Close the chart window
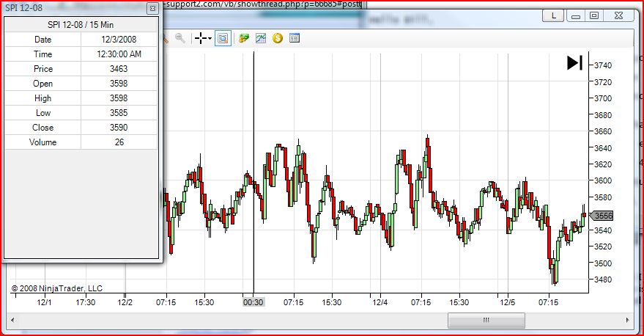644x336 pixels. click(x=618, y=15)
